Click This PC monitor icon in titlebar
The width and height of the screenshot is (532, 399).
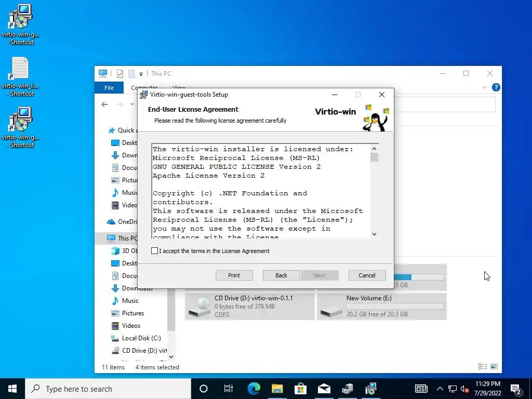coord(103,73)
